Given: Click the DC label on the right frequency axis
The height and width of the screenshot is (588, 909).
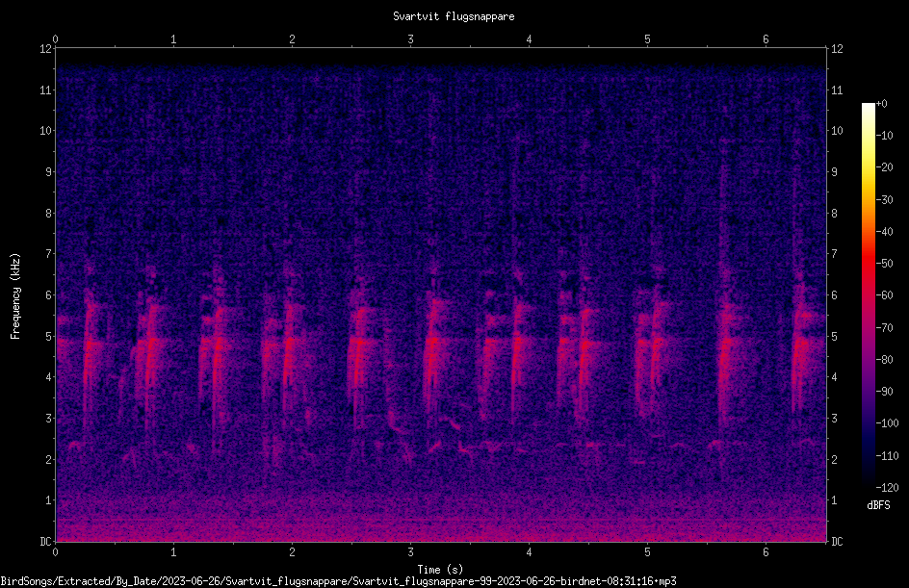Looking at the screenshot, I should pos(837,542).
